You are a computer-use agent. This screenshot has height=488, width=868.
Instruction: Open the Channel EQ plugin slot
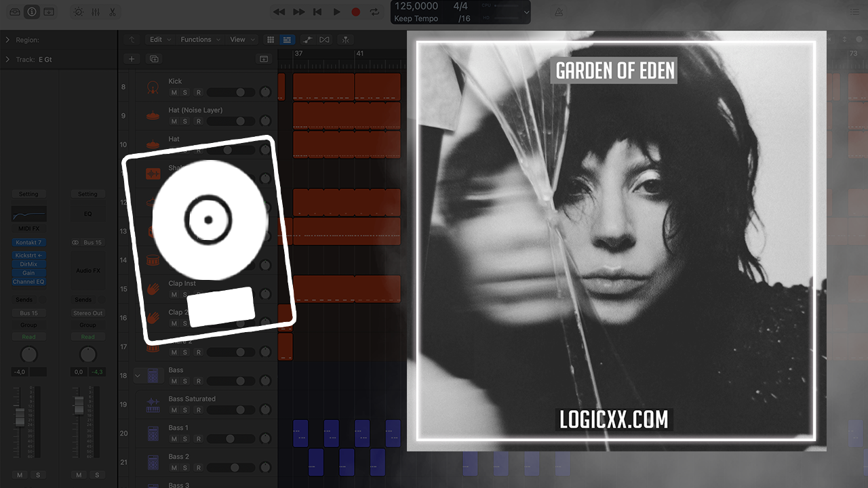pyautogui.click(x=29, y=282)
